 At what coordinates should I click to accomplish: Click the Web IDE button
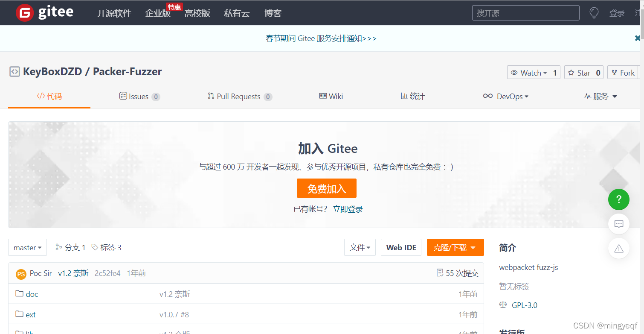[401, 247]
